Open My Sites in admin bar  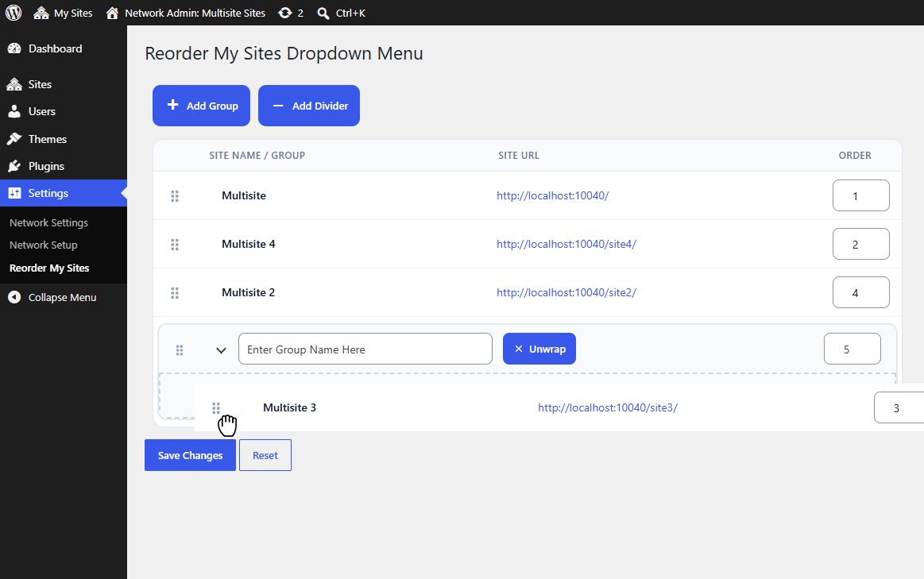(63, 13)
